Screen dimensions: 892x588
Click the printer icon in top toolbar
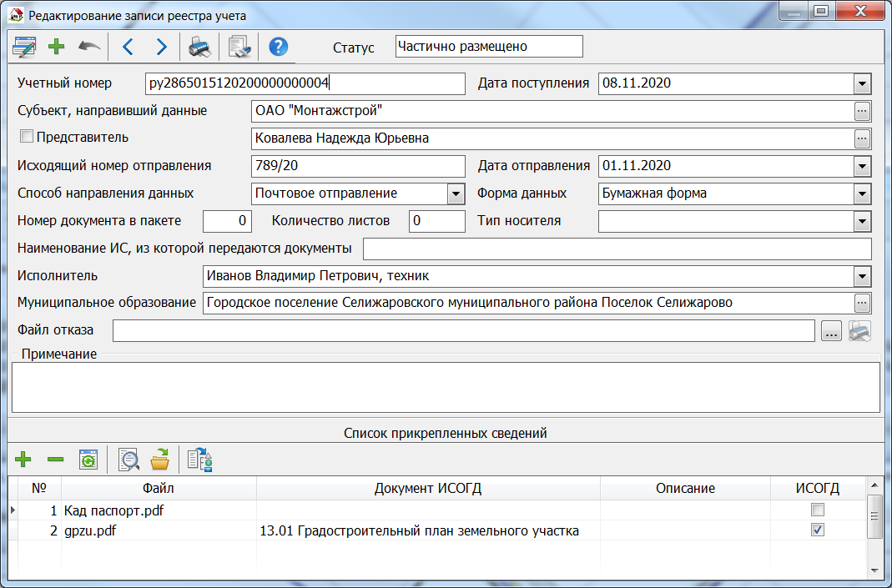199,47
